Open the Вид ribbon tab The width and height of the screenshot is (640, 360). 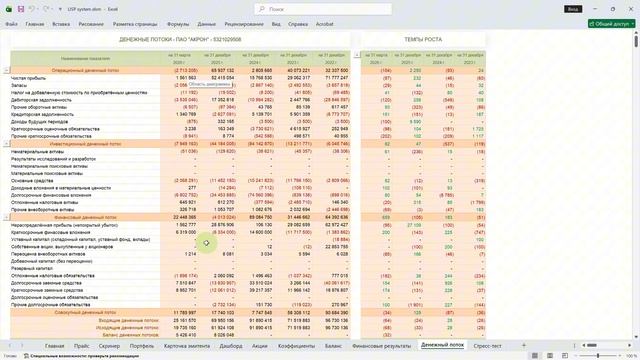point(276,24)
